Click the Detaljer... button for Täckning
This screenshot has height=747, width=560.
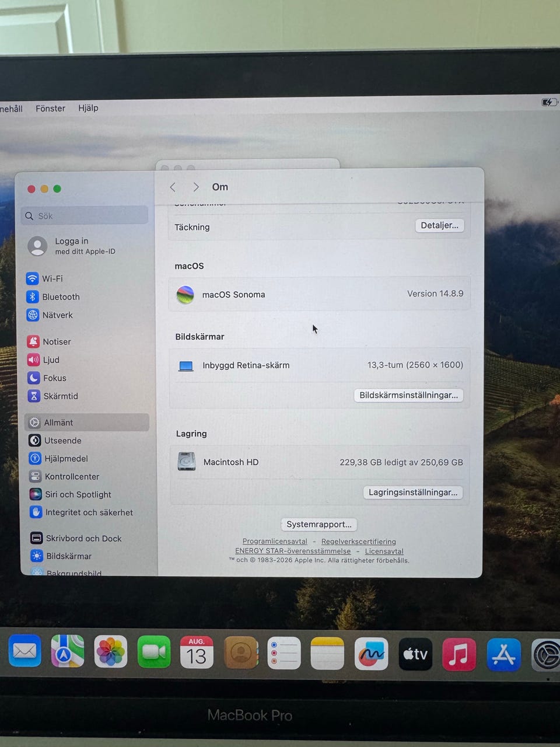coord(440,225)
